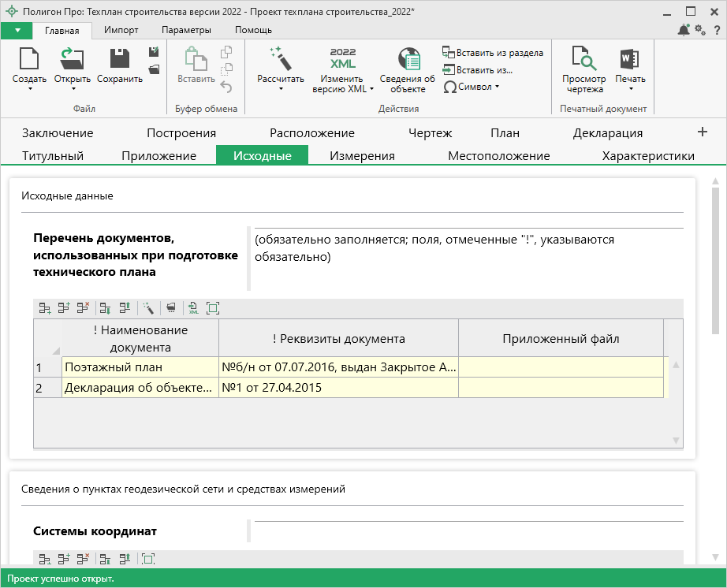
Task: Open the Символ dropdown
Action: point(472,87)
